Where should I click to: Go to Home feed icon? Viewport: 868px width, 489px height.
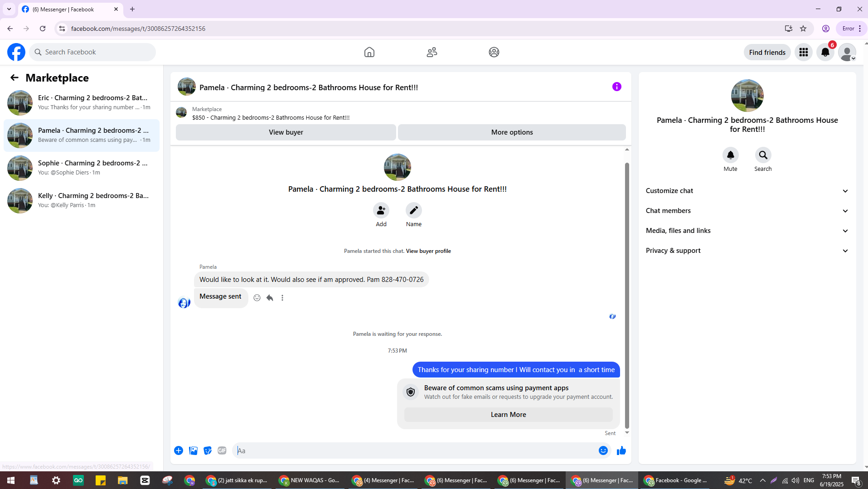(369, 52)
